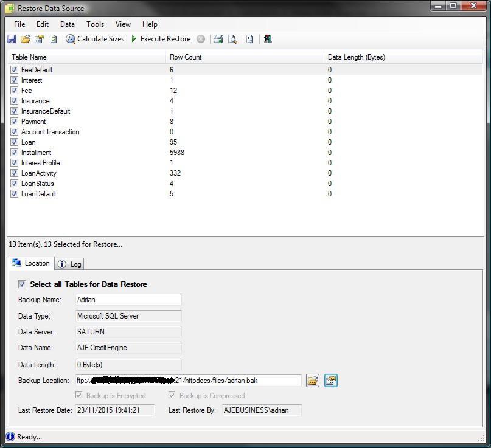Toggle Select all Tables for Data Restore
The image size is (491, 448).
pyautogui.click(x=23, y=284)
